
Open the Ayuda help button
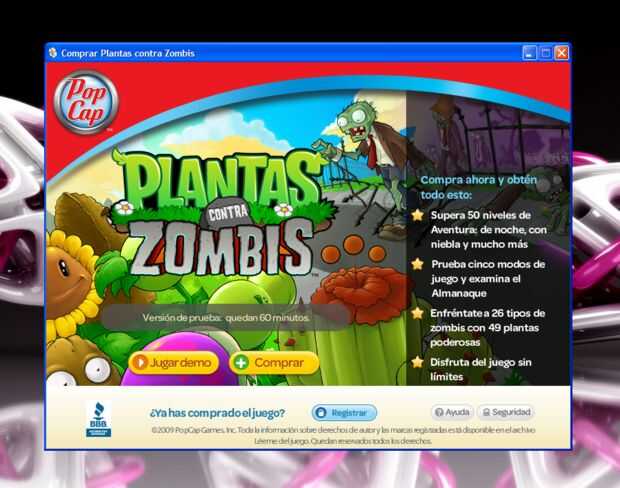[x=452, y=412]
